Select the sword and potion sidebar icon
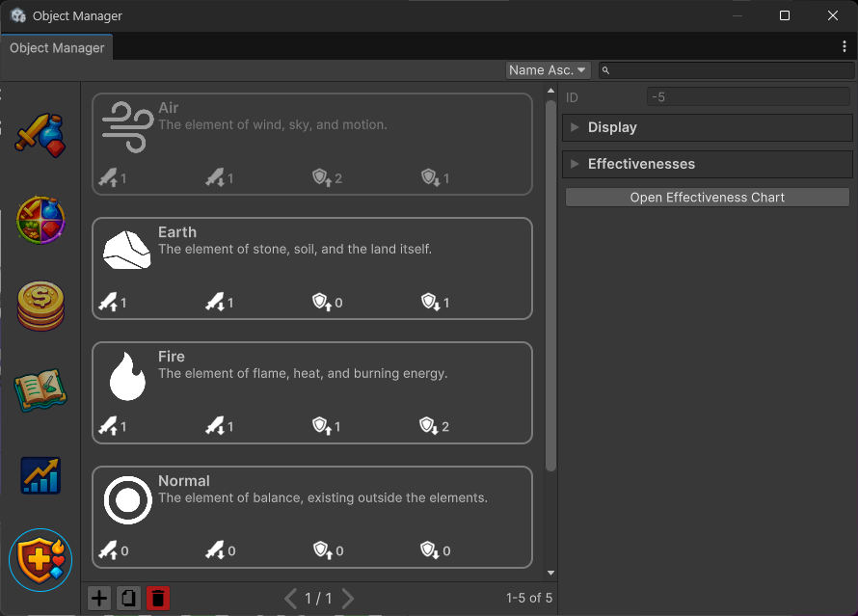Viewport: 858px width, 616px height. [x=40, y=135]
